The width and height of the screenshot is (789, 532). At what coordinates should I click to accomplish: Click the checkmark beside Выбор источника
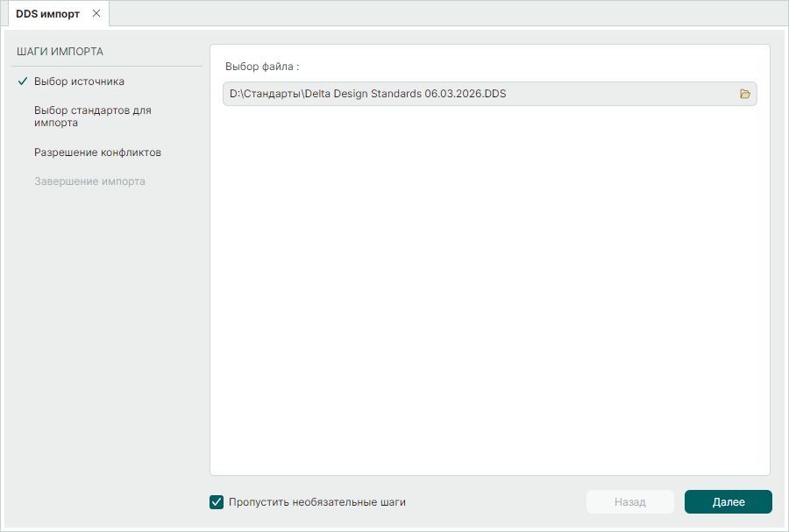(23, 81)
